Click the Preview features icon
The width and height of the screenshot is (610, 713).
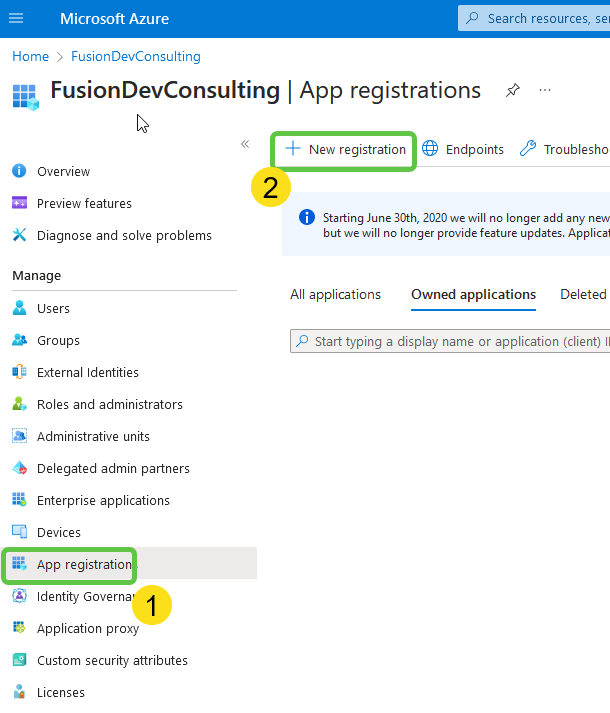(19, 203)
